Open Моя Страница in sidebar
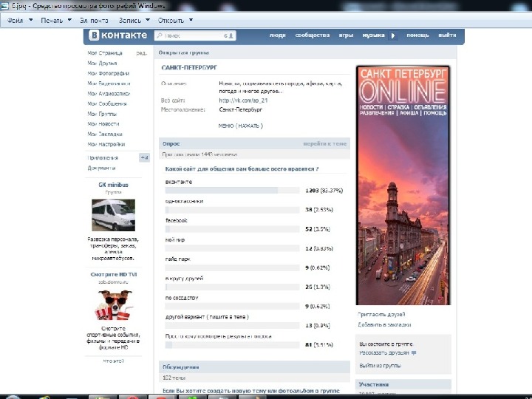Screen dimensions: 532x399 pyautogui.click(x=105, y=53)
